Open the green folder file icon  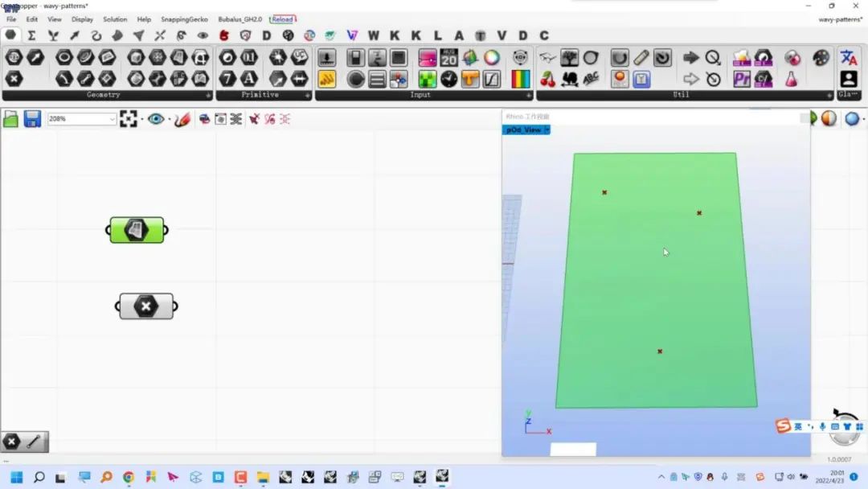coord(10,119)
